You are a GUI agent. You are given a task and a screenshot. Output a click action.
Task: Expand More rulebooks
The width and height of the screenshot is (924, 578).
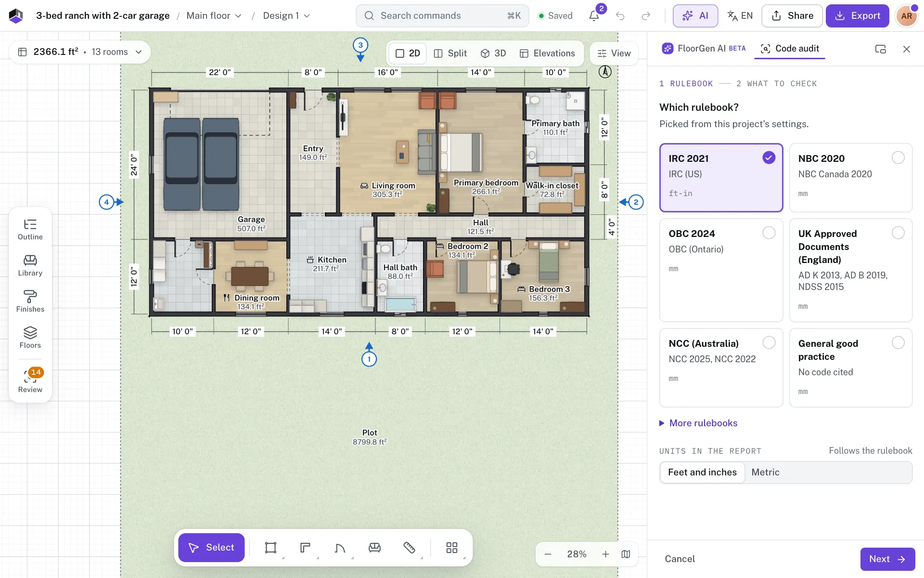point(698,423)
